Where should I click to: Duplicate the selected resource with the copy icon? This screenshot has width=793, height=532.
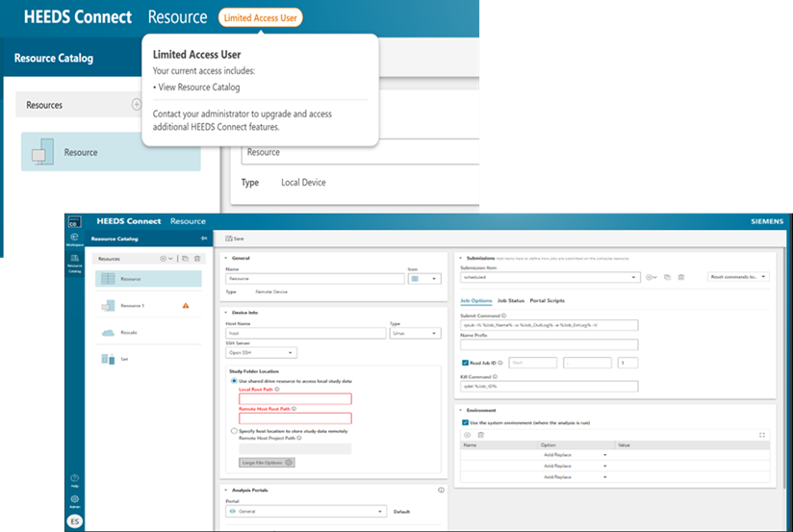pyautogui.click(x=185, y=259)
